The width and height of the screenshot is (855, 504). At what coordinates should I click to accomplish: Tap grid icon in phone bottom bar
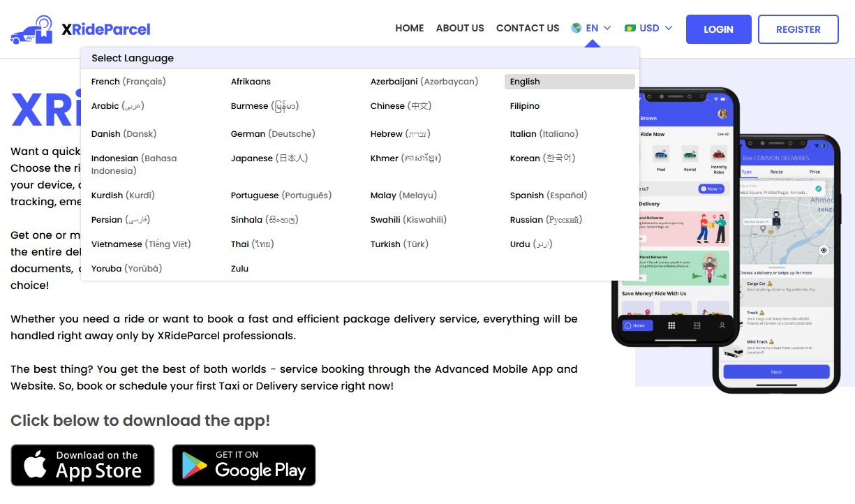point(671,325)
